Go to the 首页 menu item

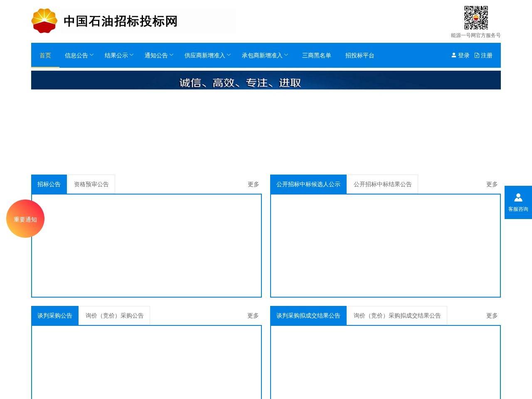pyautogui.click(x=45, y=55)
